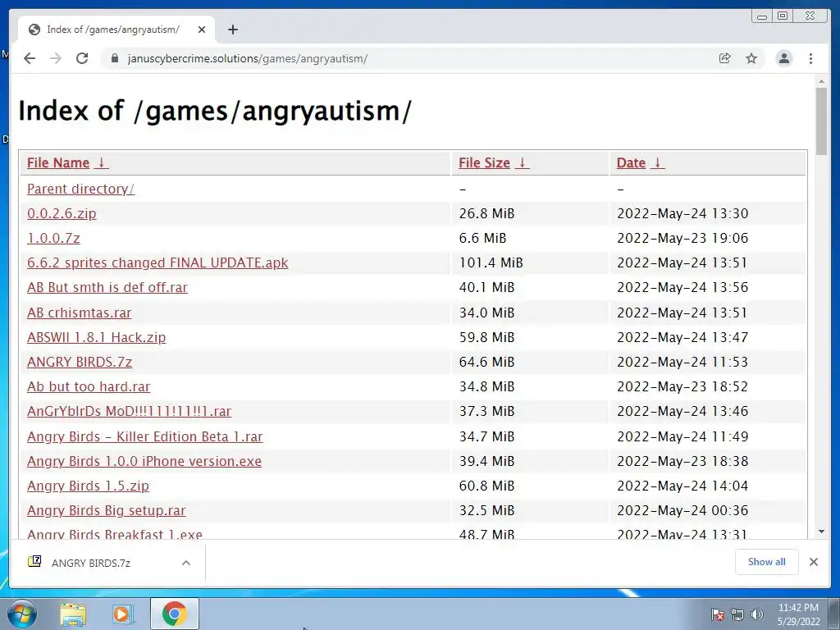Viewport: 840px width, 630px height.
Task: Download Ab but too hard.rar
Action: (89, 386)
